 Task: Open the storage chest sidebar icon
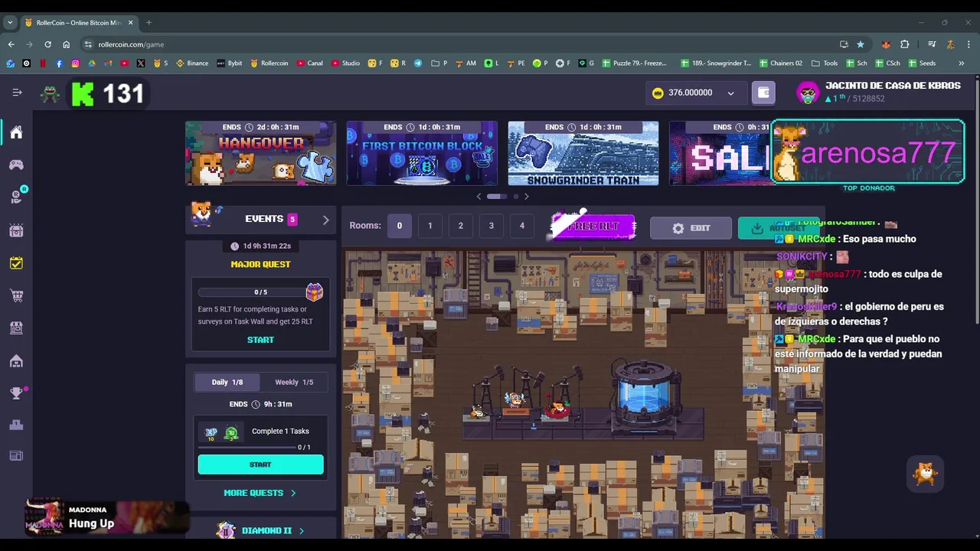pyautogui.click(x=16, y=230)
